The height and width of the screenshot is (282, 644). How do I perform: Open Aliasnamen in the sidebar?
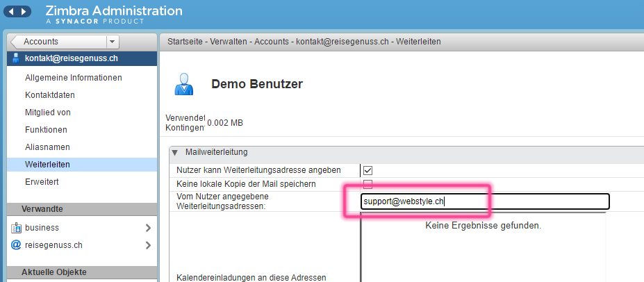[47, 147]
